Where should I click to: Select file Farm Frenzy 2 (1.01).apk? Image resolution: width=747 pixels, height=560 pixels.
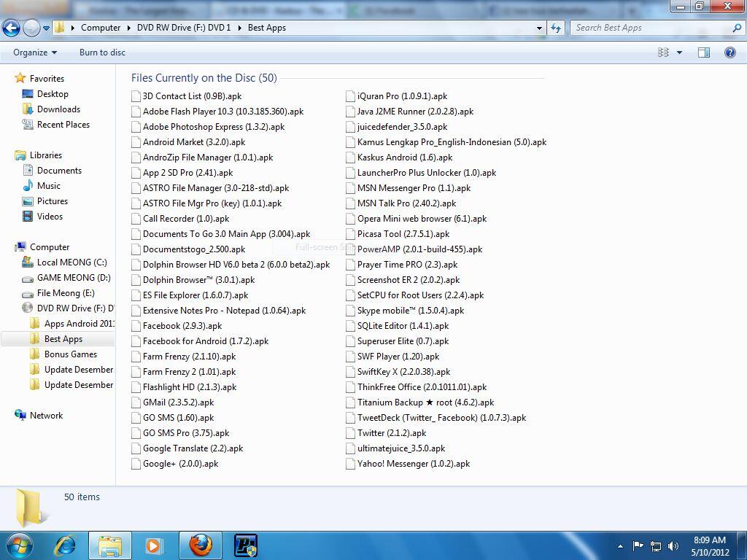pos(184,372)
